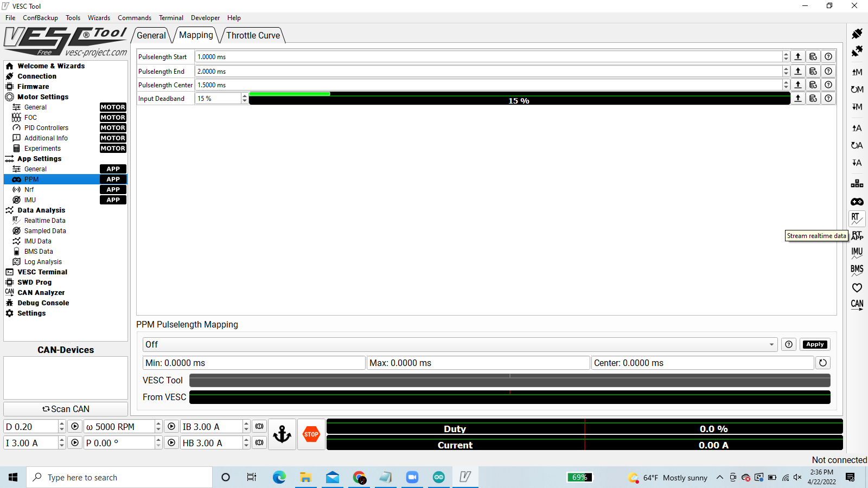The height and width of the screenshot is (488, 868).
Task: Reset min/max with circular arrow beside Center
Action: [x=823, y=363]
